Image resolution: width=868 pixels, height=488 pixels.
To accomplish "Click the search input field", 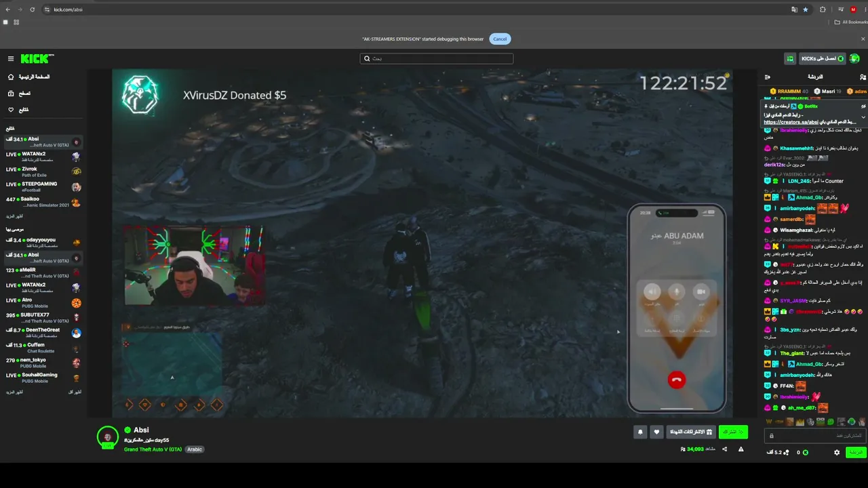I will (x=436, y=58).
